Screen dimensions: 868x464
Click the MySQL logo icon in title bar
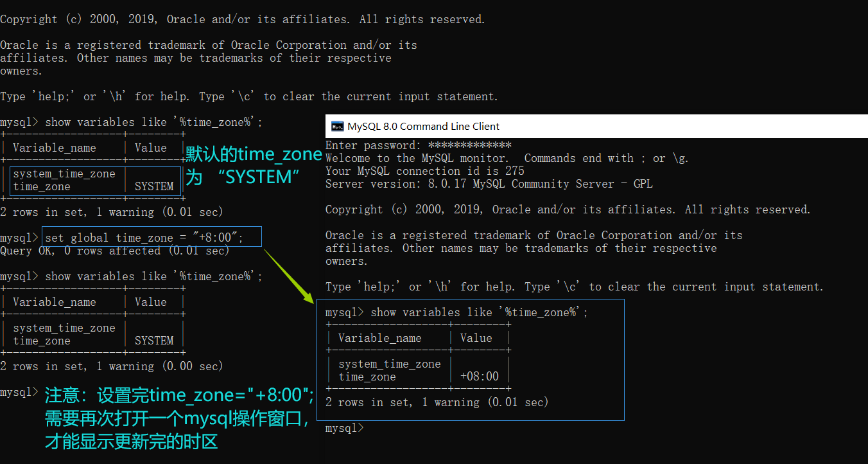tap(337, 126)
